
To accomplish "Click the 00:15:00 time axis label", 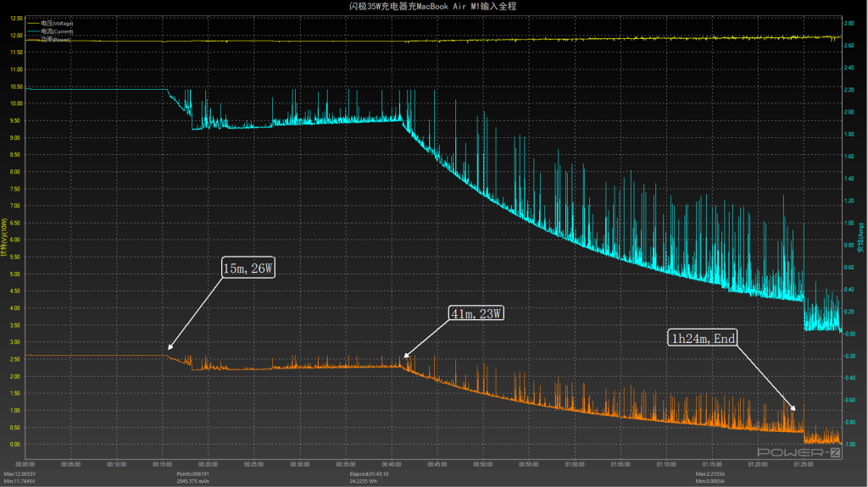I will coord(162,464).
